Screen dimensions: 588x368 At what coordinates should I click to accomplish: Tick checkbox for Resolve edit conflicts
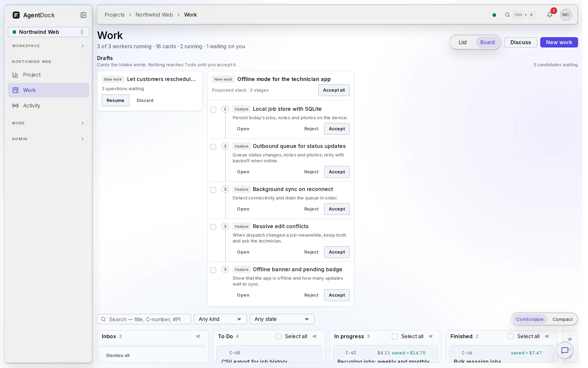213,227
